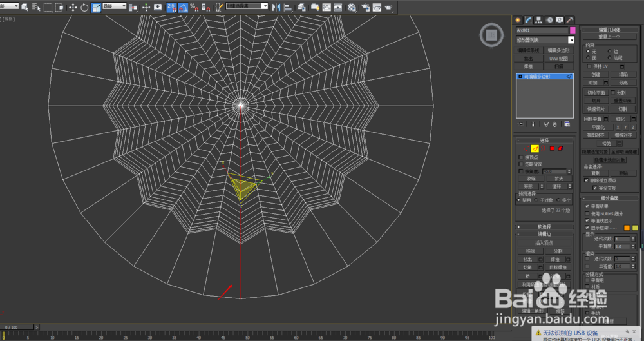The height and width of the screenshot is (341, 644).
Task: Enable the 忽略背面 checkbox
Action: click(521, 164)
